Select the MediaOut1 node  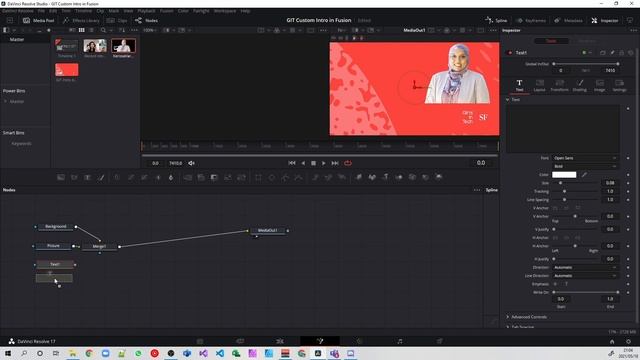coord(268,231)
